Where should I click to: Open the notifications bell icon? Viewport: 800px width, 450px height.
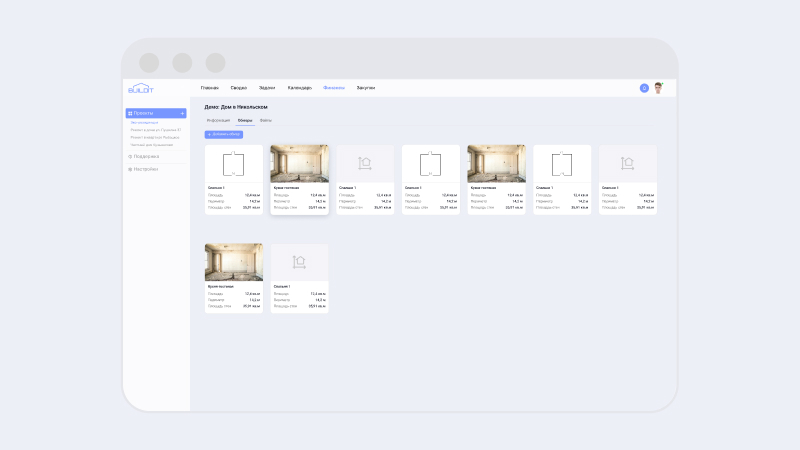(644, 88)
